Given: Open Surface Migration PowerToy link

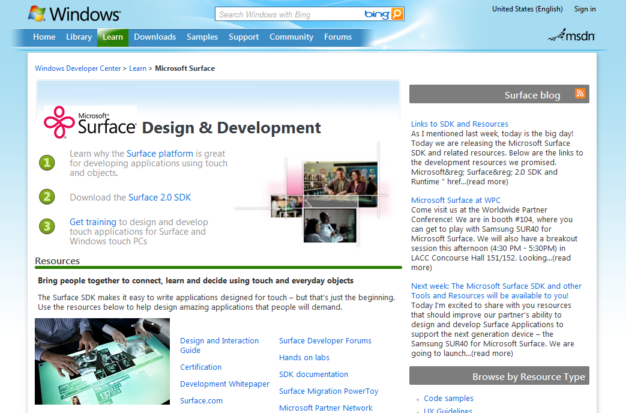Looking at the screenshot, I should [329, 391].
